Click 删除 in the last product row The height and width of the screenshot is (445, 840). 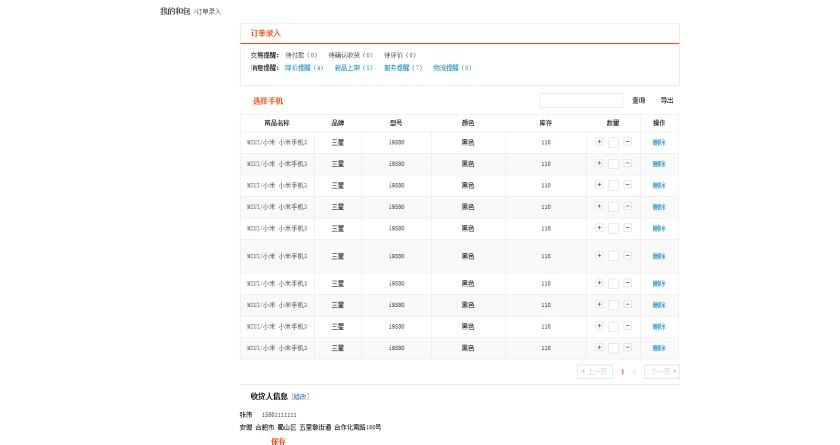coord(659,348)
